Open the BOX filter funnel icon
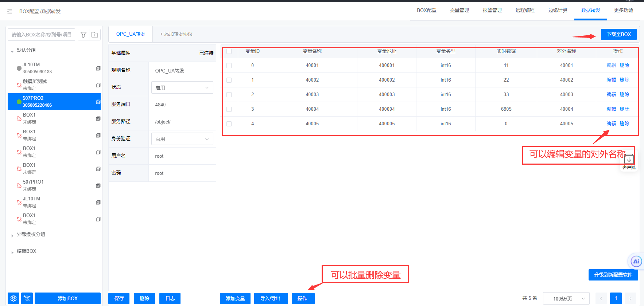 click(83, 35)
